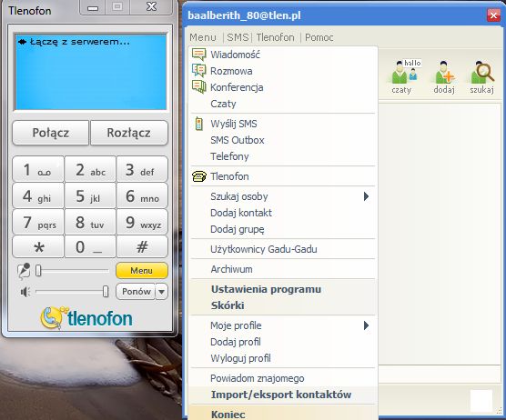Select Wyloguj profil menu item
Viewport: 506px width, 420px height.
tap(283, 358)
